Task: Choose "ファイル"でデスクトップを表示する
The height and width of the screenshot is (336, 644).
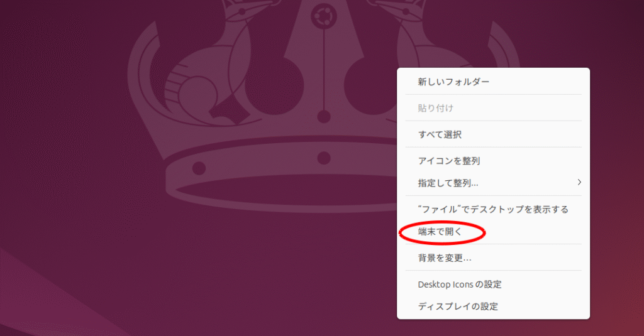Action: tap(493, 209)
